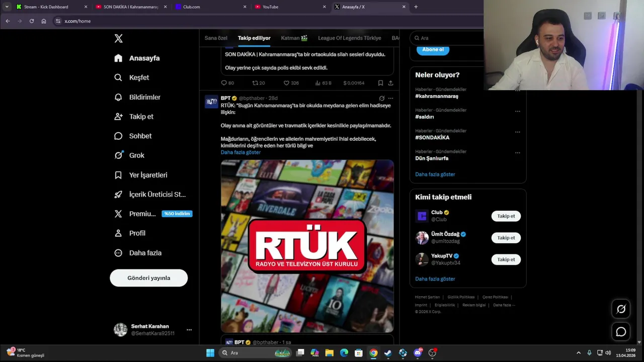
Task: Open Sohbet chat page
Action: point(133,136)
